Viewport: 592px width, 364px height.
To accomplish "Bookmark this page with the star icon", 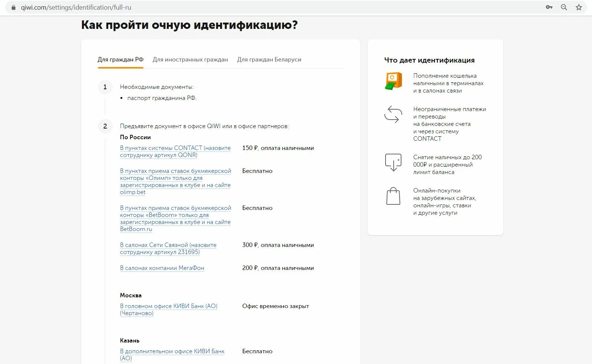I will [x=579, y=7].
